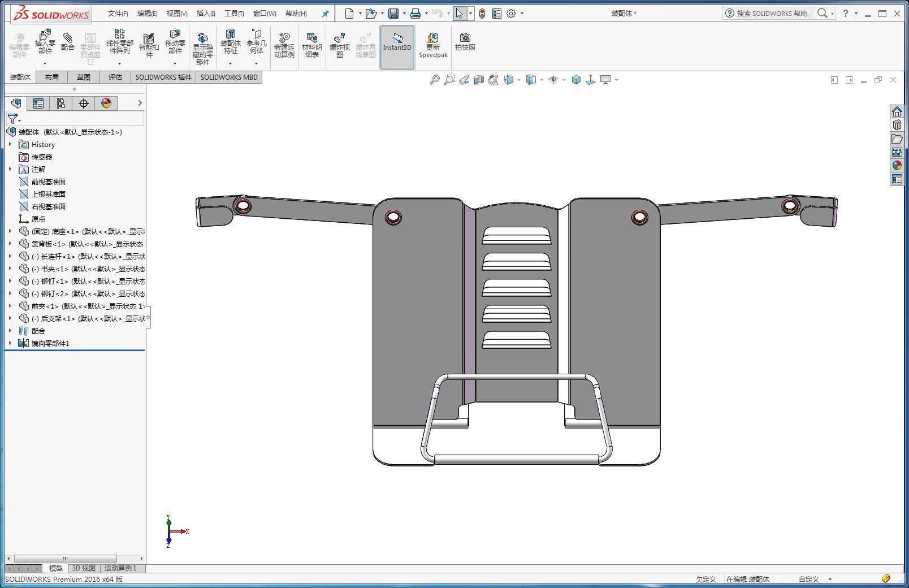The height and width of the screenshot is (588, 909).
Task: Open the dropdown arrow beside Options gear
Action: pyautogui.click(x=522, y=14)
